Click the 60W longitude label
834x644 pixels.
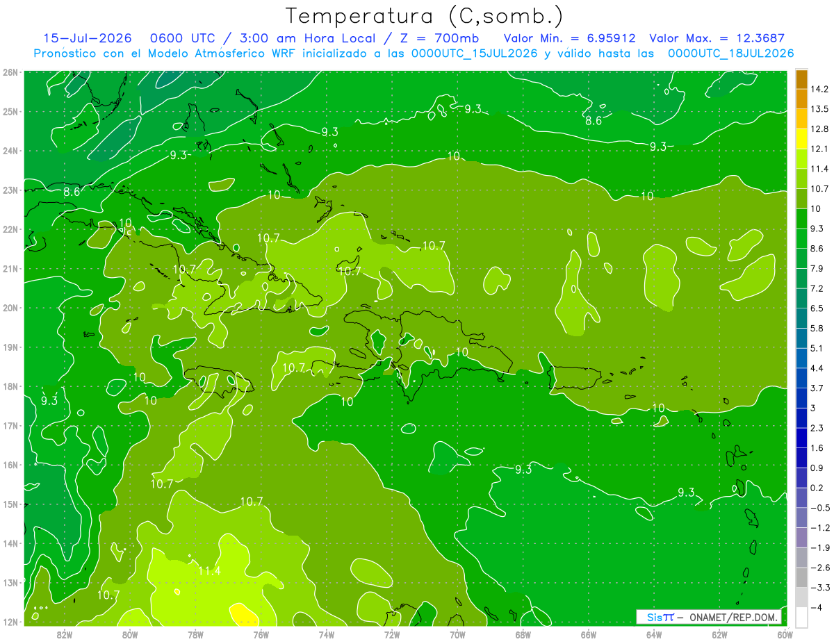[785, 634]
